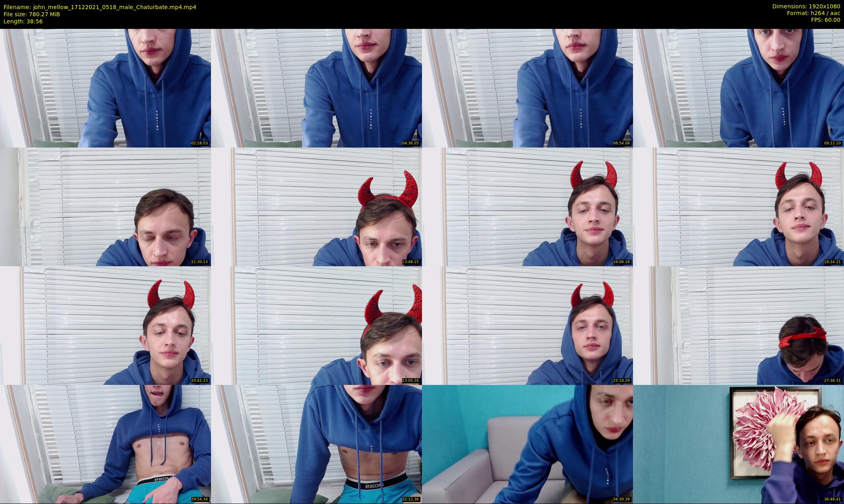This screenshot has width=844, height=504.
Task: Select the thumbnail timestamped 25:18.29
Action: tap(527, 325)
